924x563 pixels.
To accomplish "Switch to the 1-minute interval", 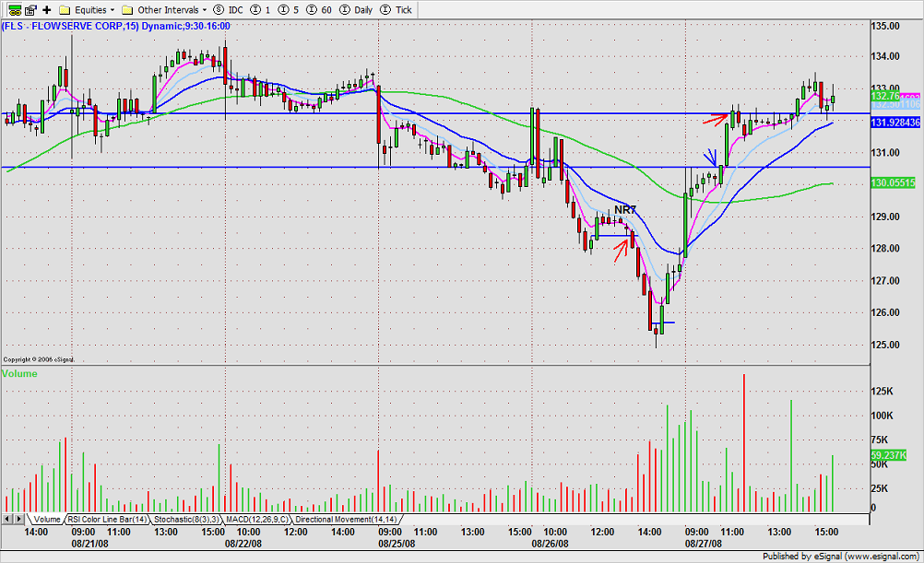I will coord(260,10).
